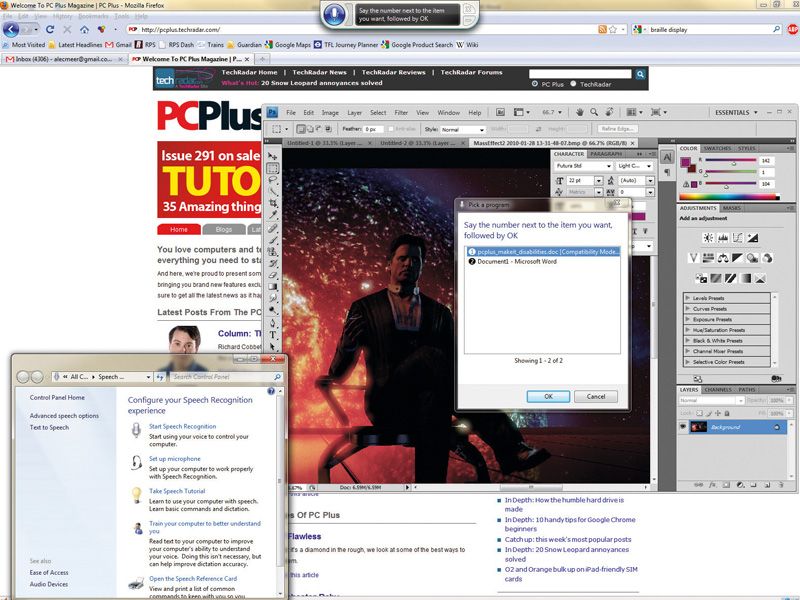This screenshot has height=600, width=800.
Task: Click OK in Pick a program dialog
Action: (548, 396)
